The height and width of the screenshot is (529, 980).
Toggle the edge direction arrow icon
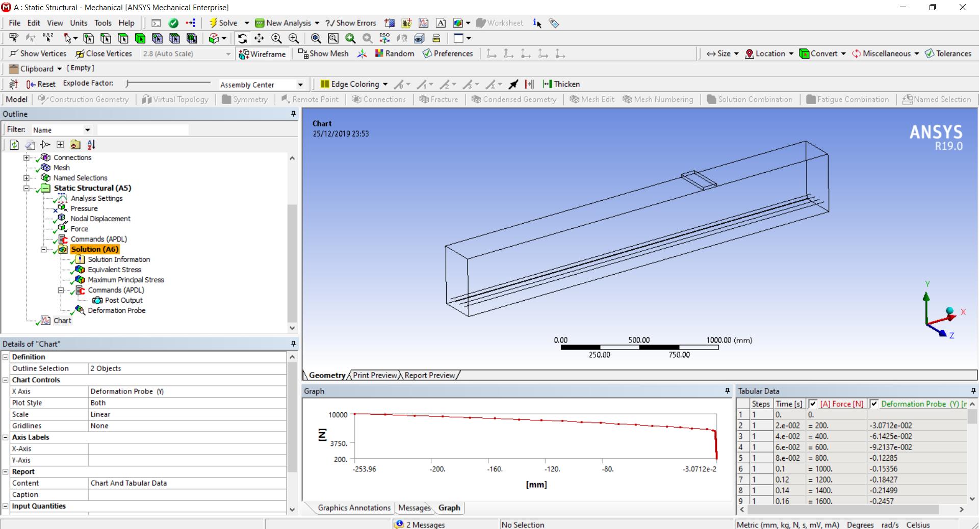[513, 84]
